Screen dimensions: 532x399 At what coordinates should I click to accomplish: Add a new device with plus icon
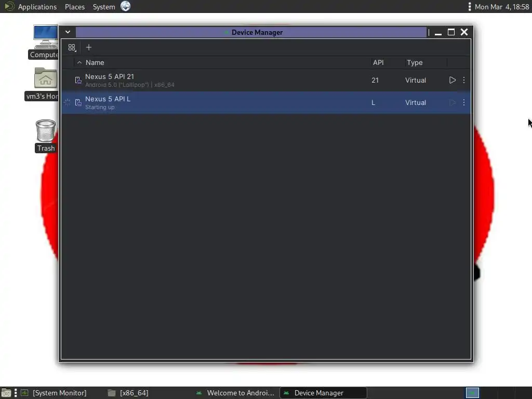88,47
